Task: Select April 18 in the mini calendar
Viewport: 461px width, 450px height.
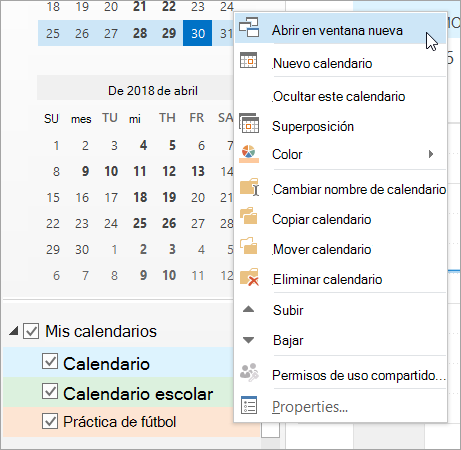Action: point(140,197)
